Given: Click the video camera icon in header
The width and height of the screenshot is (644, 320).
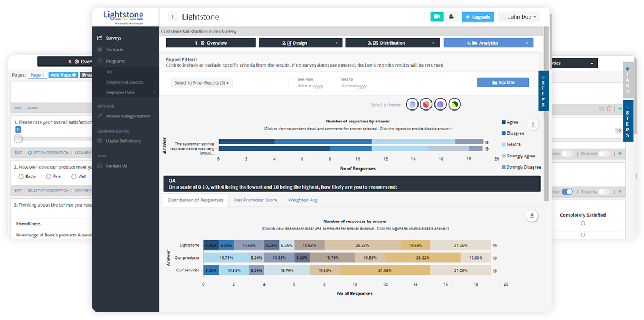Looking at the screenshot, I should pos(436,17).
